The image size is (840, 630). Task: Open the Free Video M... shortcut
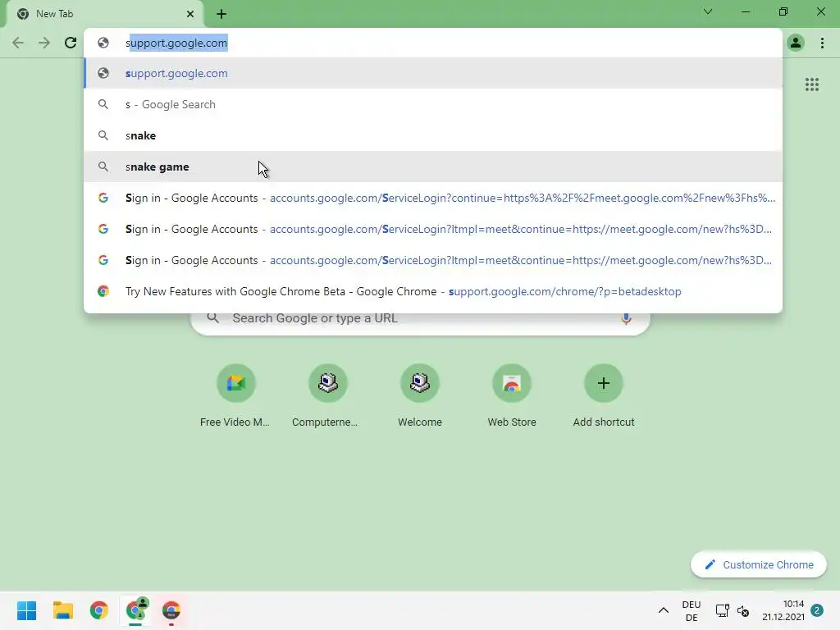point(235,396)
